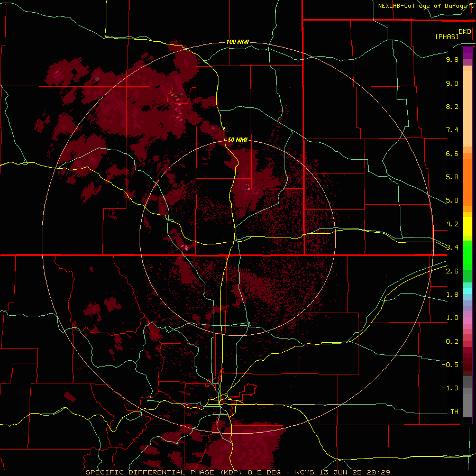Pick the pink segment of the color bar
Screen dimensions: 476x476
(x=467, y=321)
